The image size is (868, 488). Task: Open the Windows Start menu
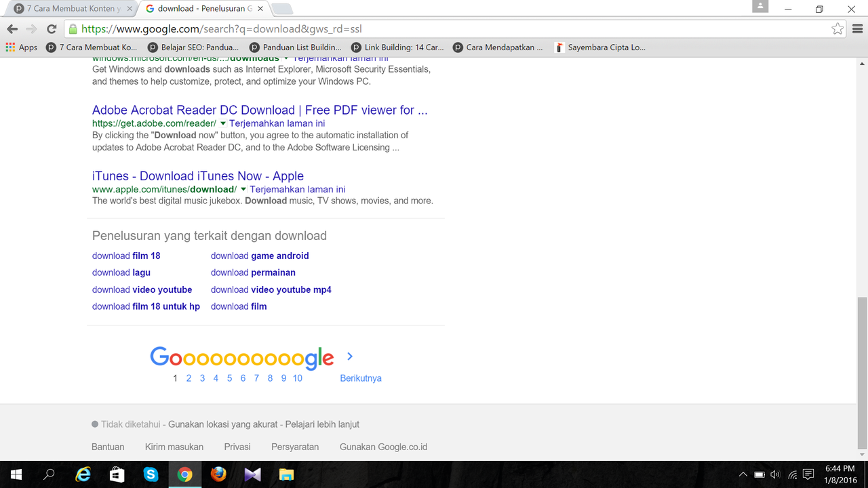16,474
